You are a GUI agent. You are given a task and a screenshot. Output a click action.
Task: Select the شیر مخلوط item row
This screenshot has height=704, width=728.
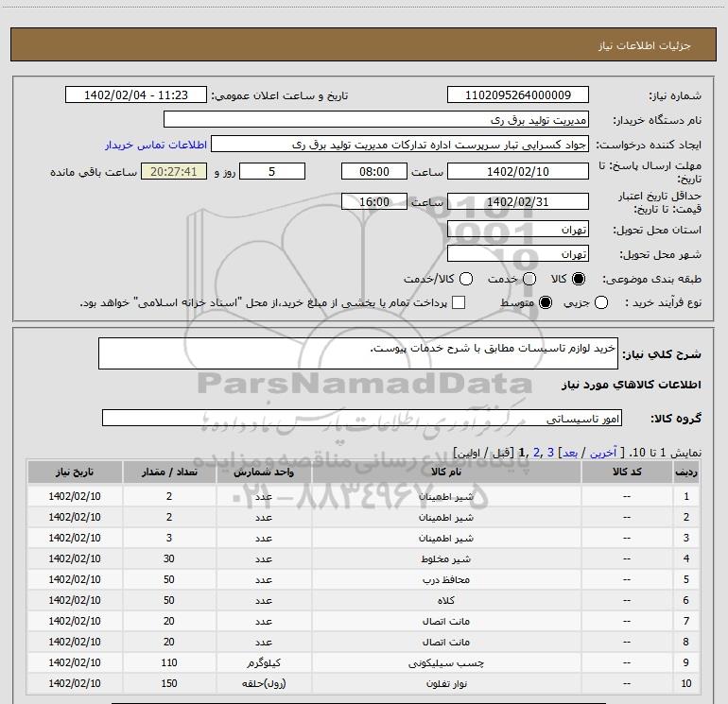click(x=363, y=558)
